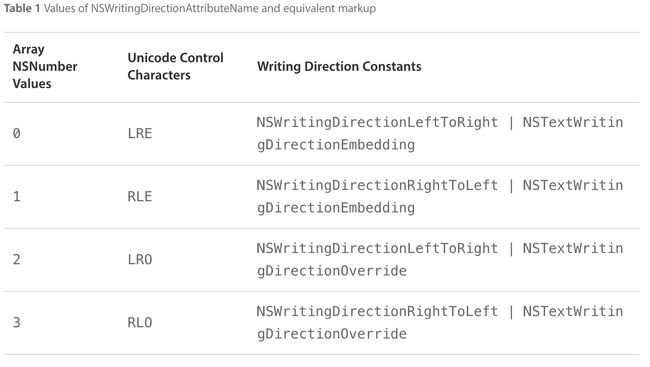Click NSWritingDirectionRightToLeft in the RLO row
Image resolution: width=650 pixels, height=367 pixels.
[377, 312]
